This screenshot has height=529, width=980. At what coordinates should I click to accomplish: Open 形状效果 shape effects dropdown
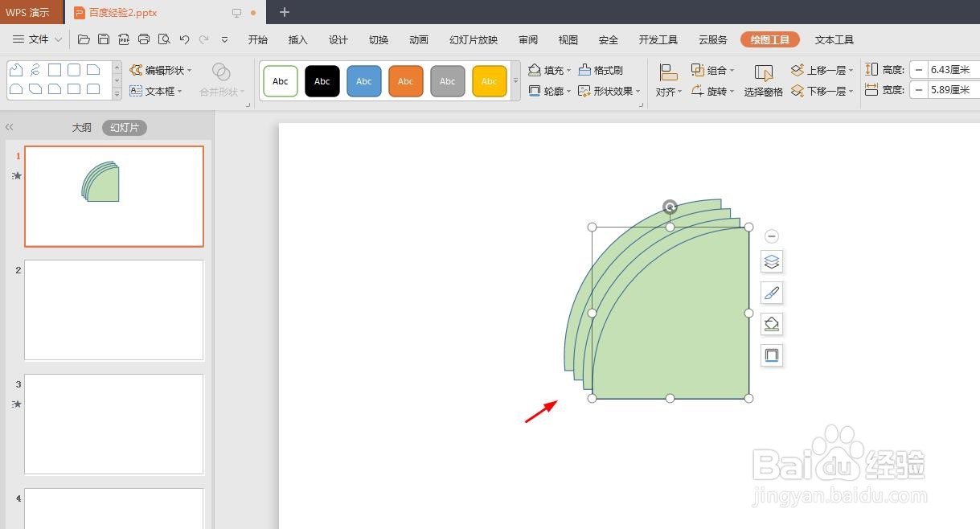tap(610, 92)
